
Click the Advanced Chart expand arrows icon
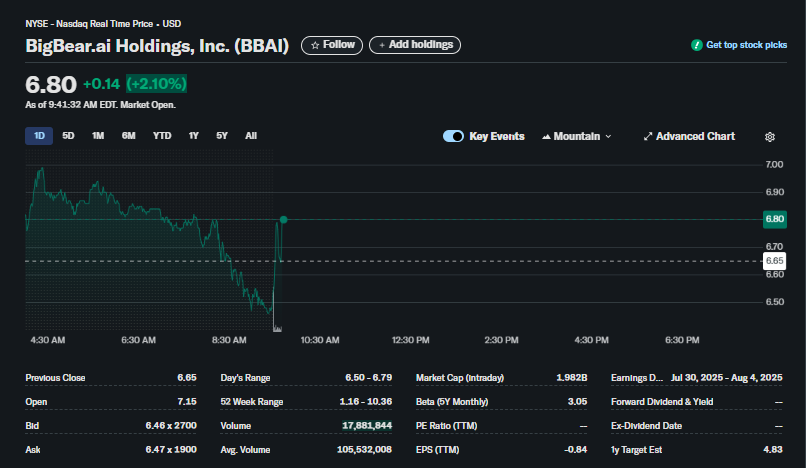point(648,136)
